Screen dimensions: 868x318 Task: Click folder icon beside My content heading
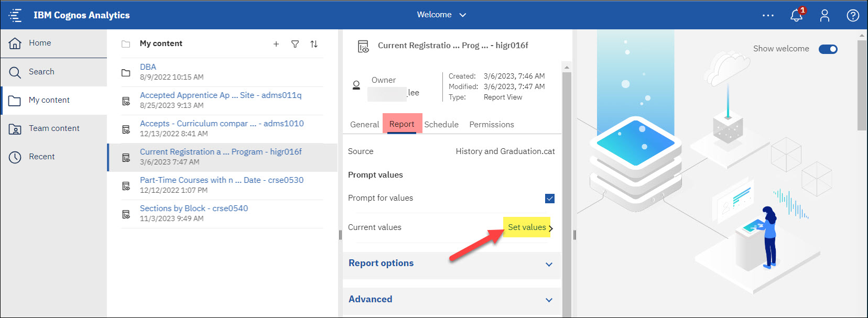point(126,44)
